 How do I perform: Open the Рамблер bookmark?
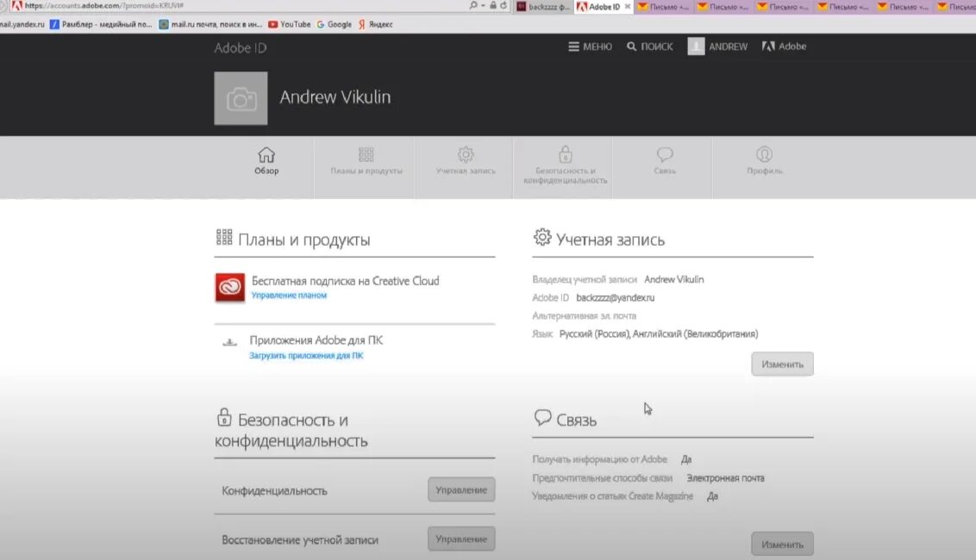pos(101,24)
